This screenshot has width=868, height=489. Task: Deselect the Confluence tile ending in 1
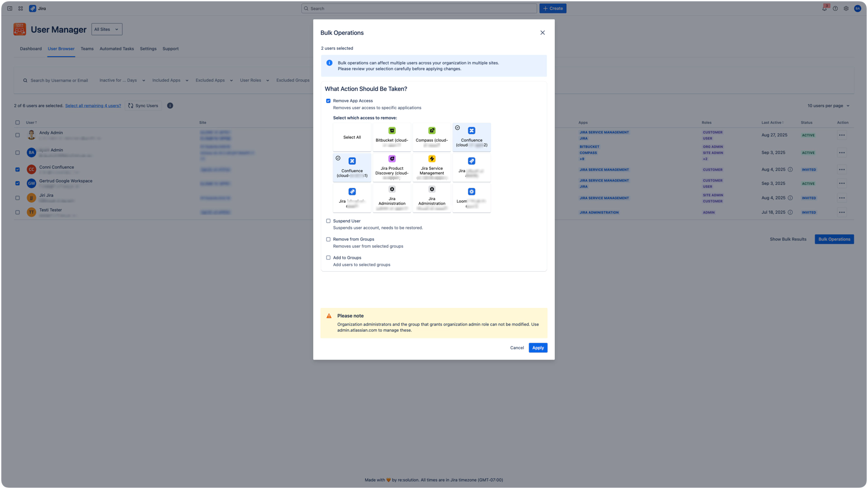(352, 168)
